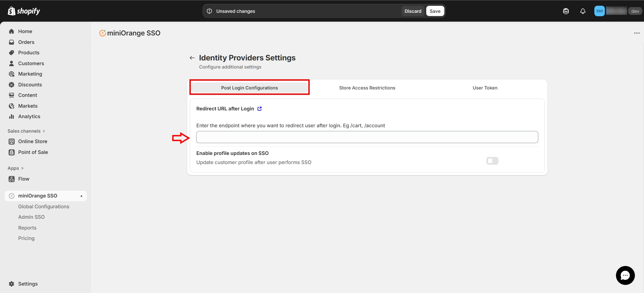
Task: Click the Marketing target icon
Action: point(11,74)
